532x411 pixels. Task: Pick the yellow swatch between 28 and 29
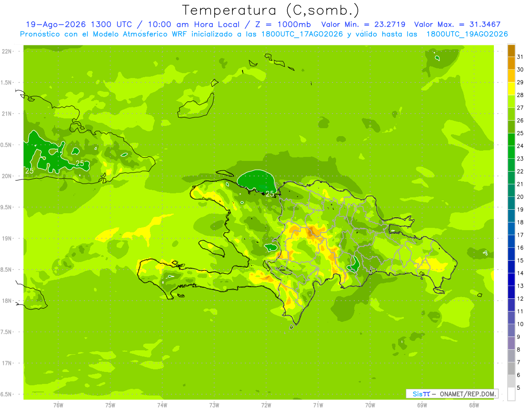pyautogui.click(x=511, y=89)
